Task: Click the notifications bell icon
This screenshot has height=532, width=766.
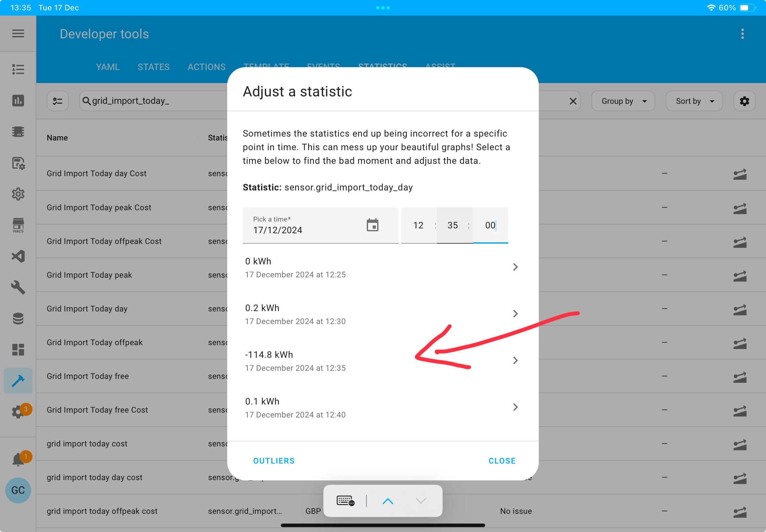Action: [18, 459]
